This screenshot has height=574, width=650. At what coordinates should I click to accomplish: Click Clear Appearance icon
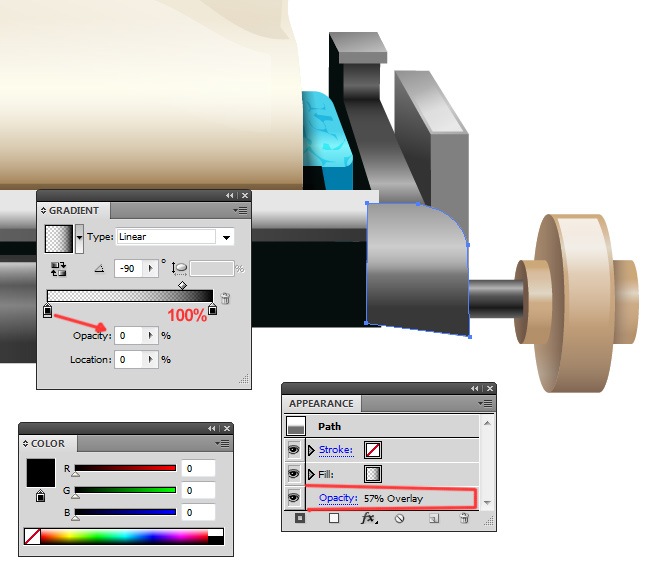click(400, 518)
